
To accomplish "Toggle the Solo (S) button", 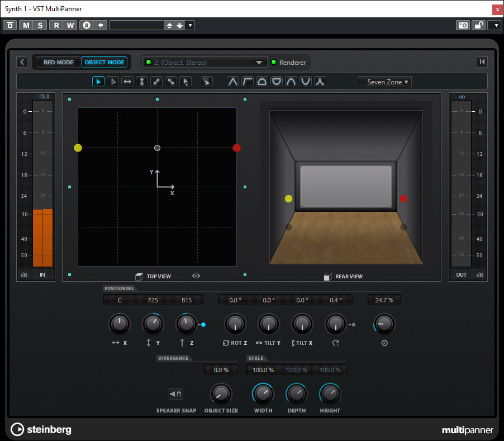I will click(40, 25).
